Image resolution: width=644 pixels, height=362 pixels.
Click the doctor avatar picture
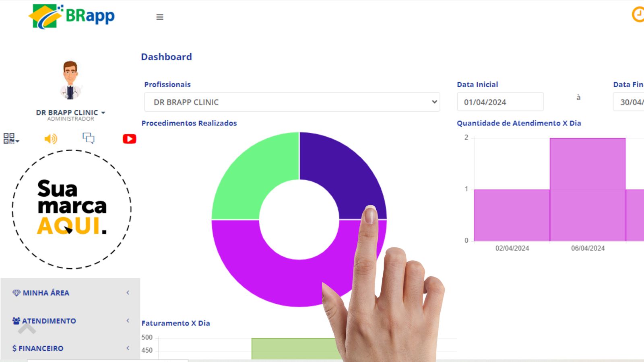click(x=70, y=80)
